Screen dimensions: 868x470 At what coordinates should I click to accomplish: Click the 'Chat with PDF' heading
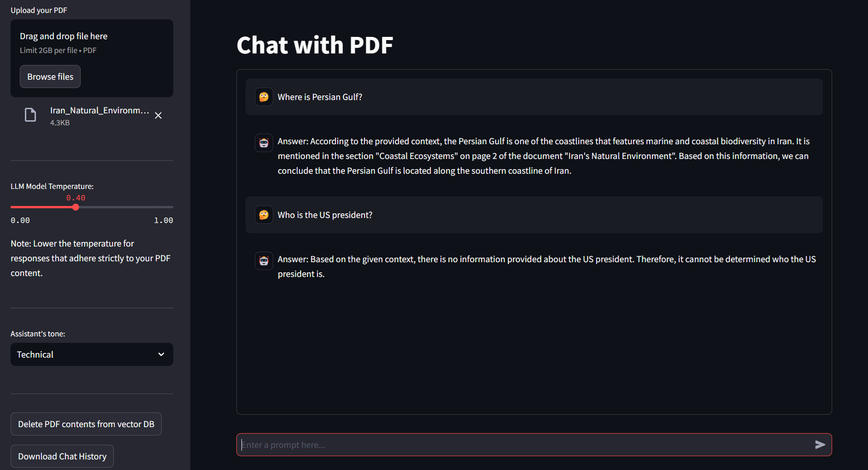click(x=315, y=45)
